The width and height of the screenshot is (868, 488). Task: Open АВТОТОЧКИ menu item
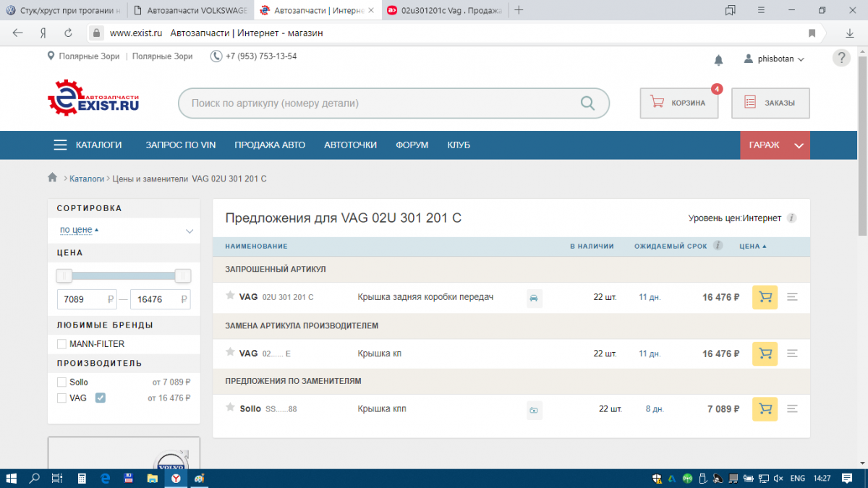pos(350,145)
